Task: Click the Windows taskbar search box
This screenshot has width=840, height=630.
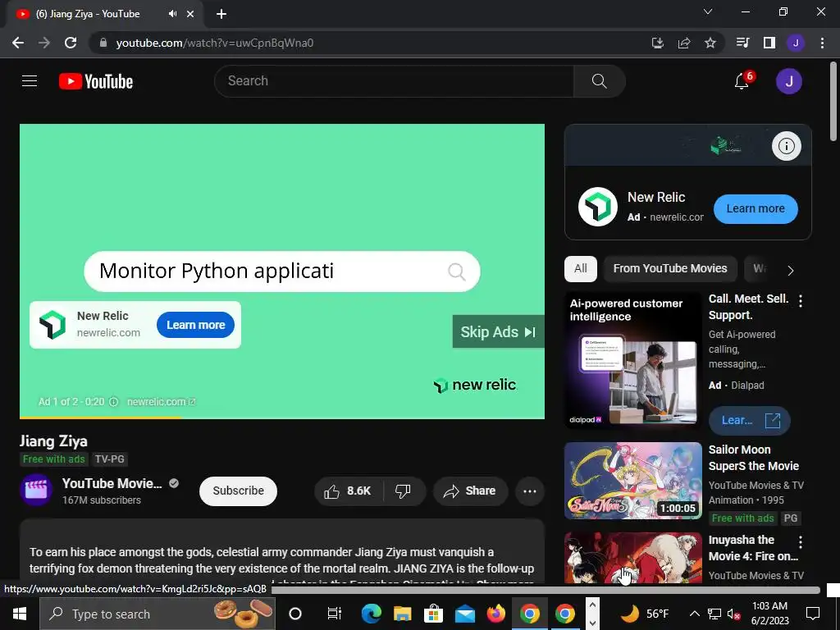Action: [x=157, y=614]
